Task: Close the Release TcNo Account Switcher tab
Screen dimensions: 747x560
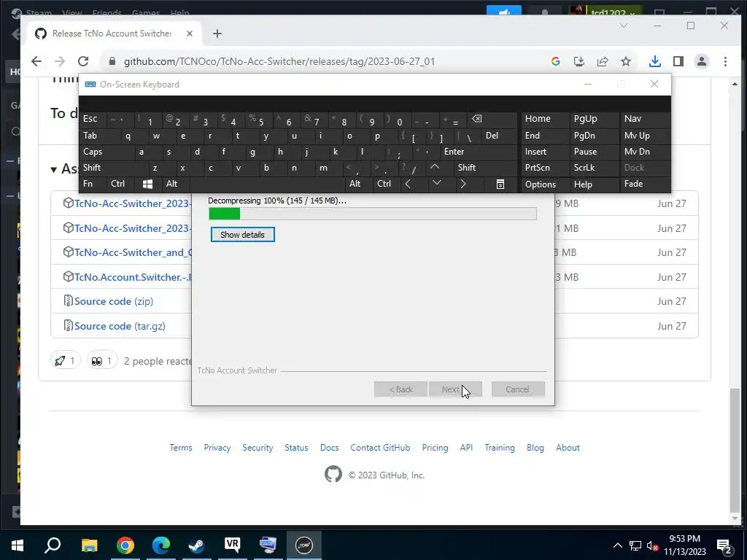Action: click(189, 34)
